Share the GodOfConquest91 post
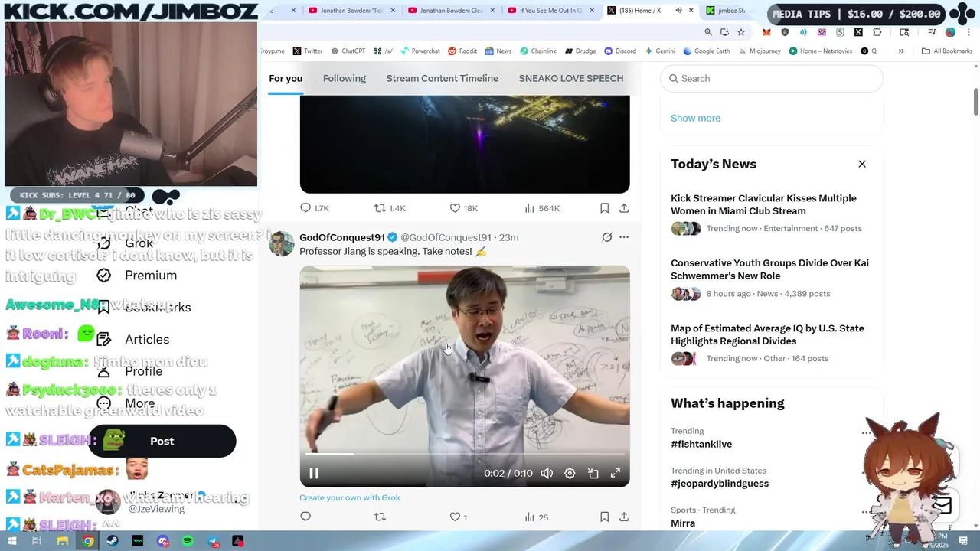The width and height of the screenshot is (980, 551). [624, 517]
